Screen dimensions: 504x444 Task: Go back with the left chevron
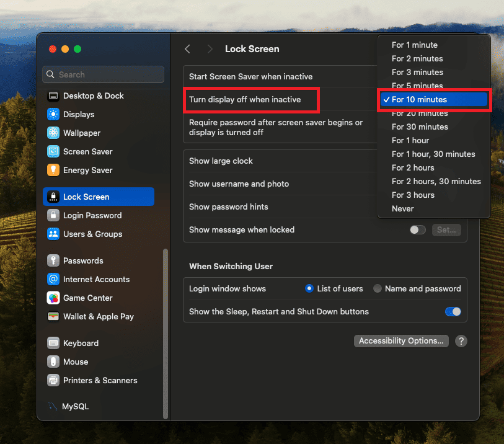[188, 49]
